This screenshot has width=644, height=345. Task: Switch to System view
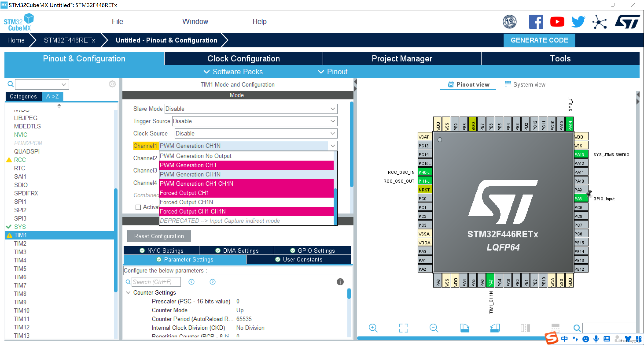click(525, 85)
